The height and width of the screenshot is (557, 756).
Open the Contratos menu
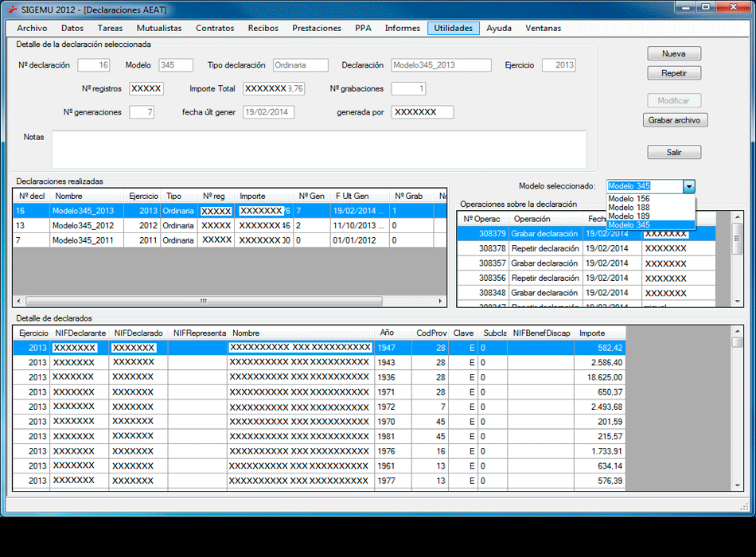[215, 28]
